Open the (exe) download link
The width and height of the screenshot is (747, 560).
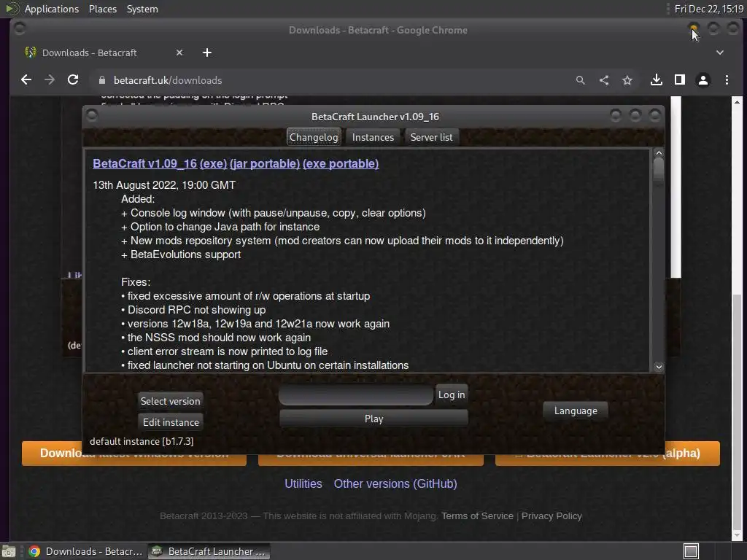[x=214, y=163]
